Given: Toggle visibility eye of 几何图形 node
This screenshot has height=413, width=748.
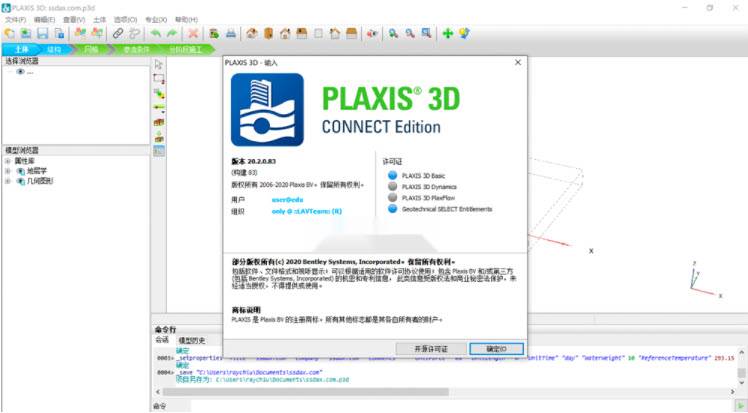Looking at the screenshot, I should pos(21,181).
